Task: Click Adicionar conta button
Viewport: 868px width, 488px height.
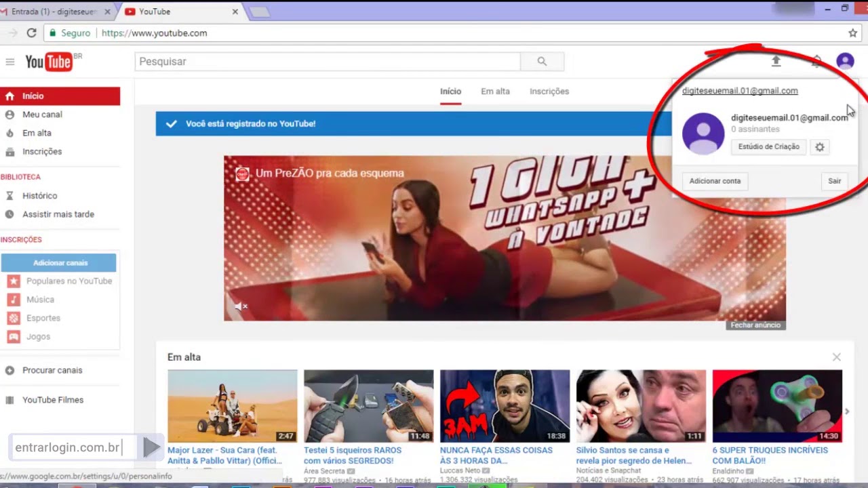Action: [715, 181]
